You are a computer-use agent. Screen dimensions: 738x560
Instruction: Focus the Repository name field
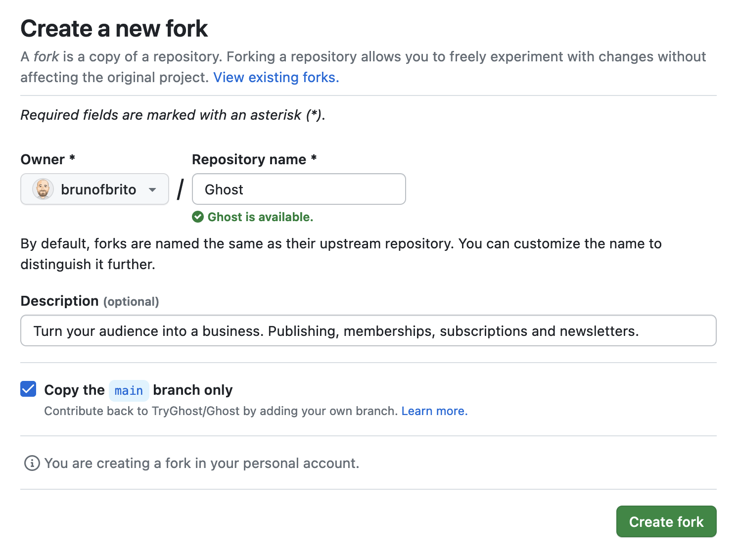pyautogui.click(x=299, y=189)
